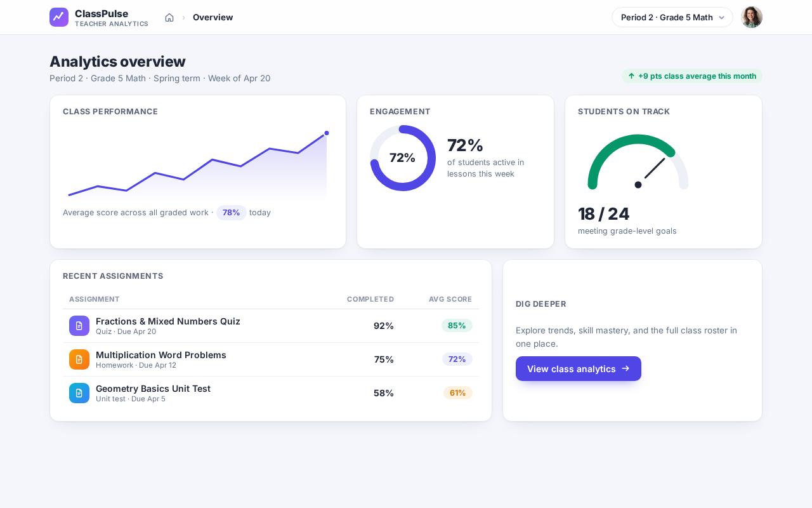The image size is (812, 508).
Task: Click the dropdown chevron beside Grade 5 Math
Action: (x=721, y=18)
